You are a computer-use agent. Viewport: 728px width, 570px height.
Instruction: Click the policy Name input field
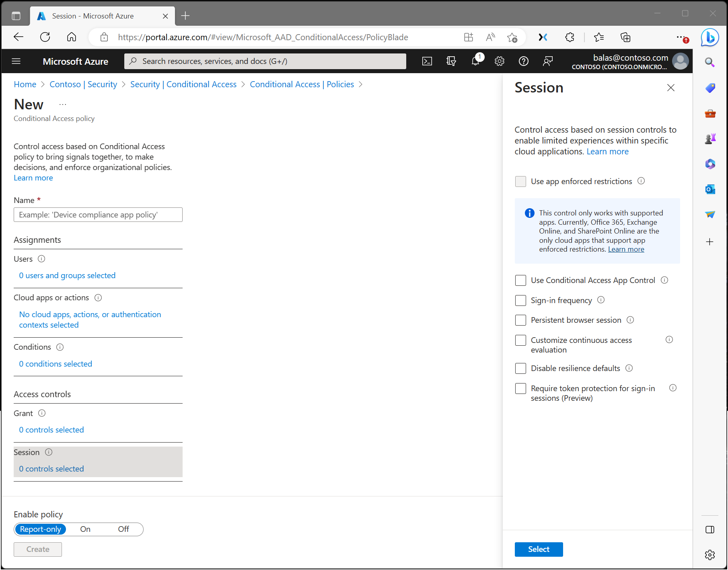tap(98, 214)
